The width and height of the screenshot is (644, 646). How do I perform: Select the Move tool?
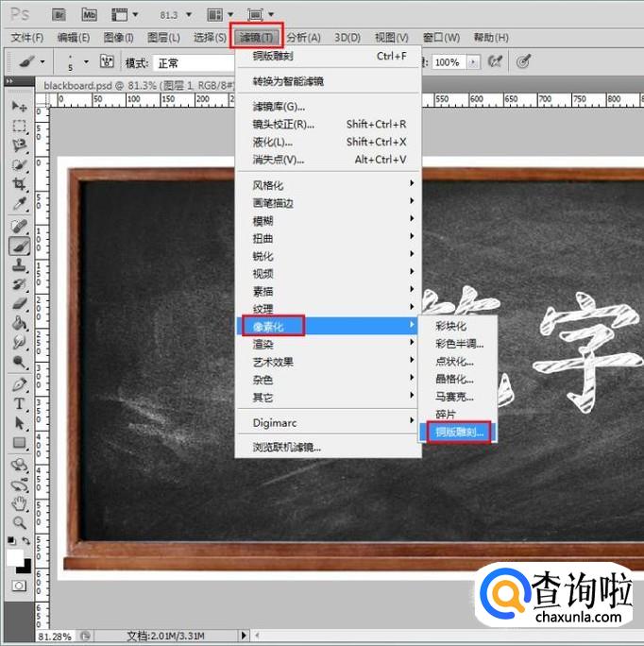coord(19,106)
